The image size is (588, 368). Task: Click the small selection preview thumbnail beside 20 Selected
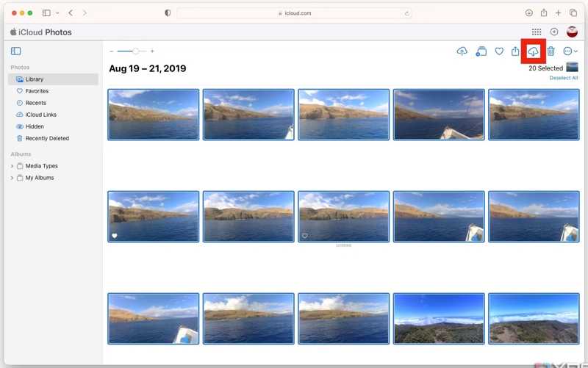572,68
